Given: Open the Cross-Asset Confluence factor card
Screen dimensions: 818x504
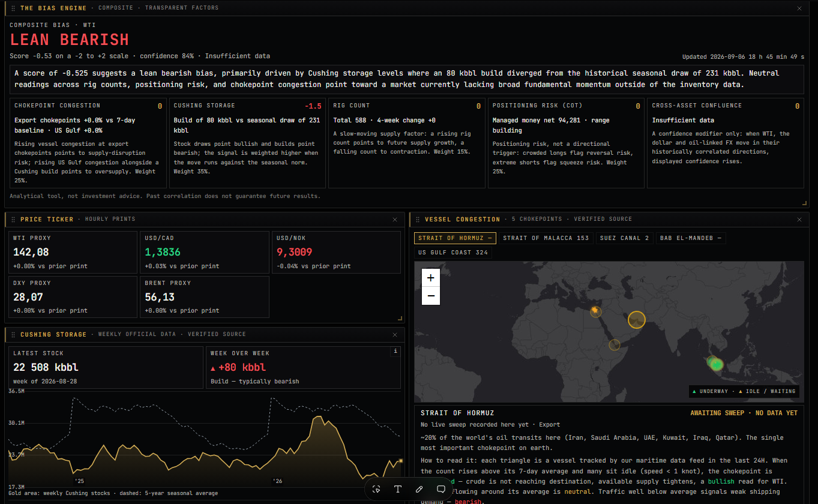Looking at the screenshot, I should coord(726,143).
